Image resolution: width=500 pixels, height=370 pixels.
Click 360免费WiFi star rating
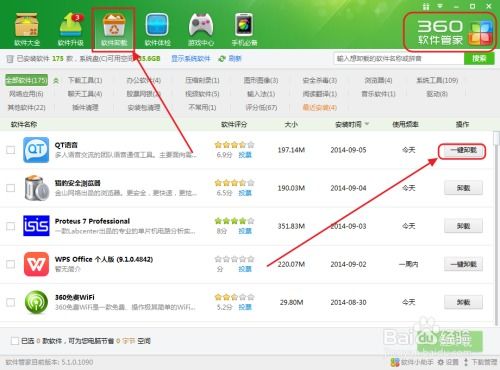click(234, 297)
